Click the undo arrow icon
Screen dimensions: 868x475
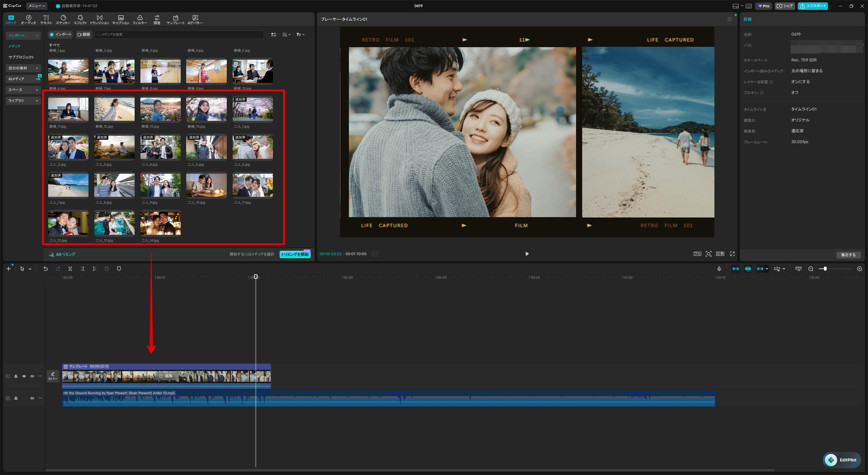click(x=46, y=269)
